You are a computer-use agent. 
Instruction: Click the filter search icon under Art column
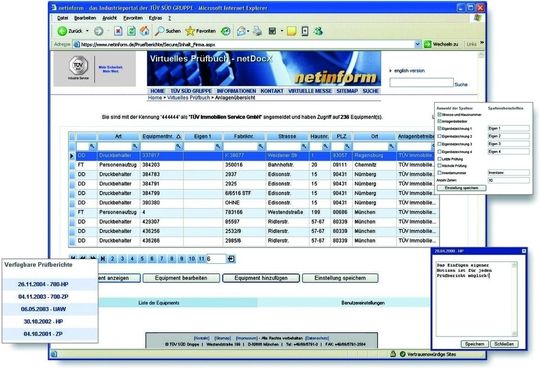(x=135, y=146)
